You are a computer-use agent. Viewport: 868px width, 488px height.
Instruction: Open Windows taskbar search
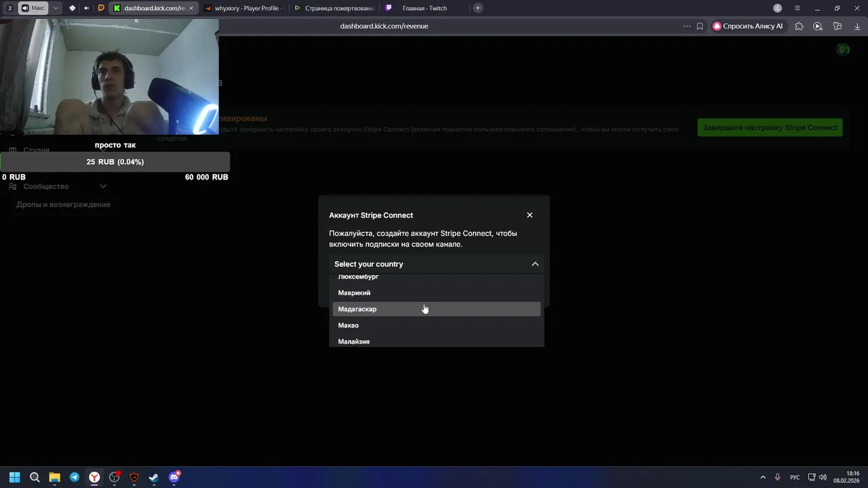pyautogui.click(x=35, y=477)
